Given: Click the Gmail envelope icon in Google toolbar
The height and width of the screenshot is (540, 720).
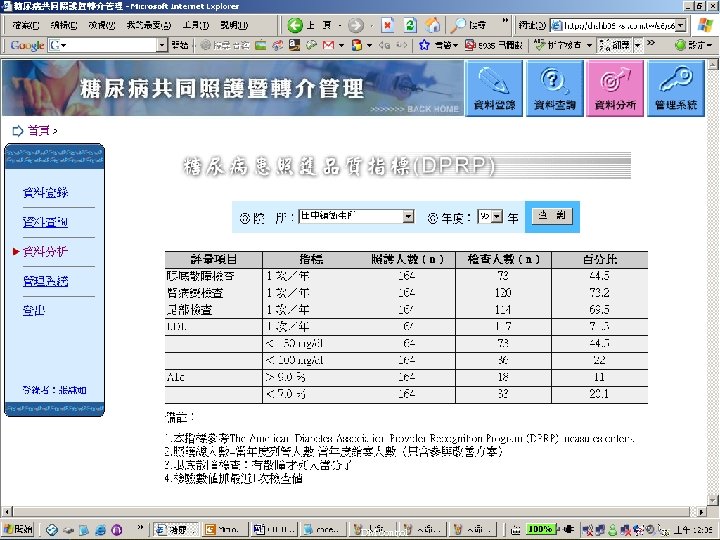Looking at the screenshot, I should 328,45.
